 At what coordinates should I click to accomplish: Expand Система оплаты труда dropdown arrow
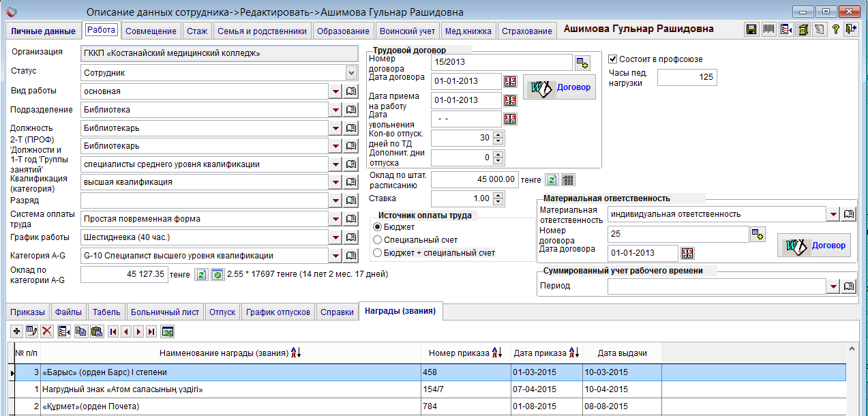coord(335,219)
